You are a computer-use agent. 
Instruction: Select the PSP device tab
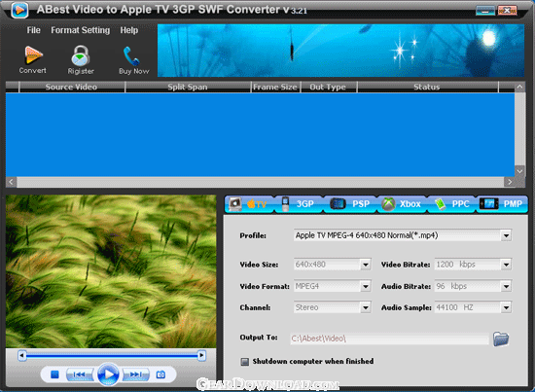point(350,203)
